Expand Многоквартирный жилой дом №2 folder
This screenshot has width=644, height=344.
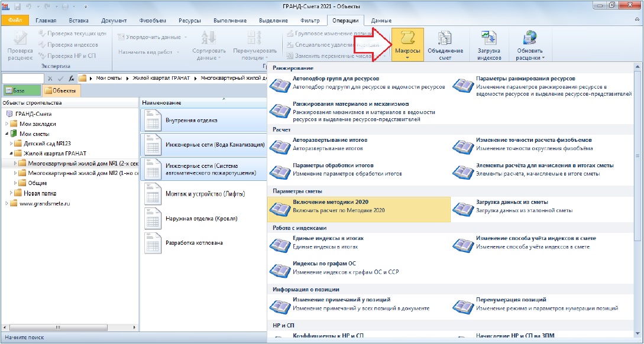(x=15, y=173)
